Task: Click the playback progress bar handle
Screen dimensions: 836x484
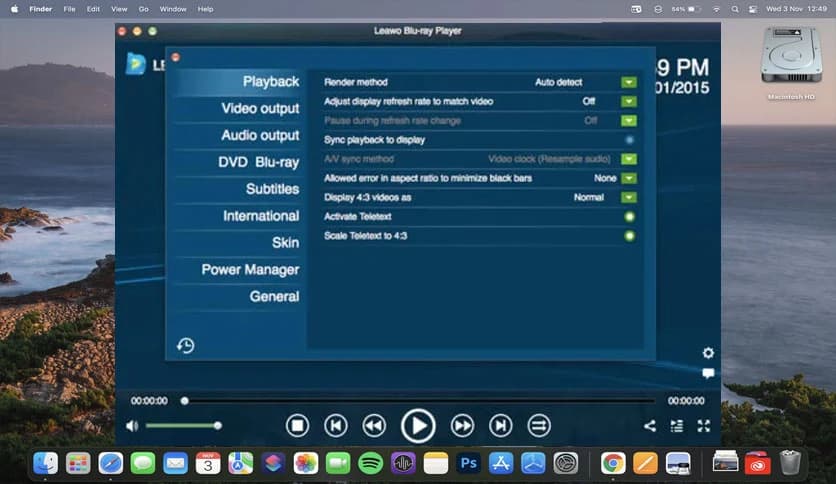Action: 184,401
